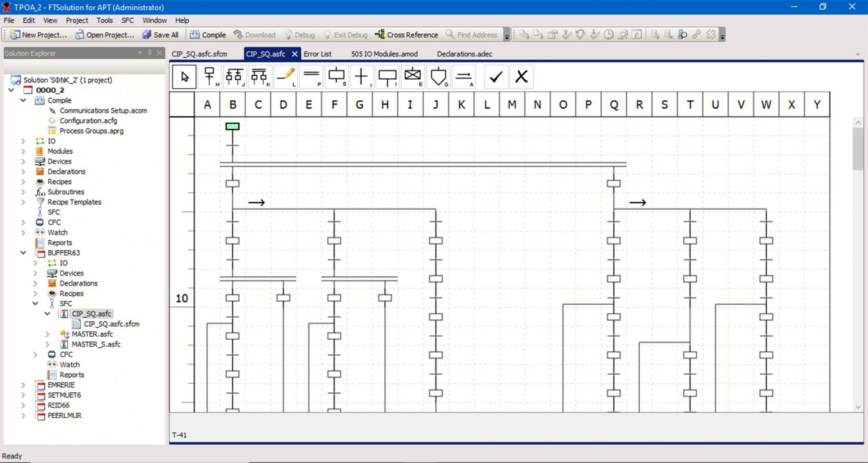
Task: Click the green initial step in column B
Action: click(x=232, y=126)
